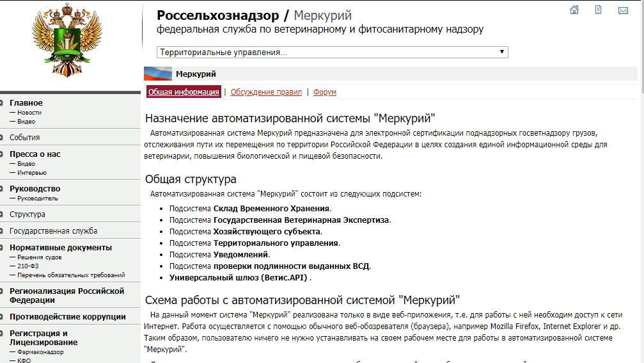Click the Россельхознадзор header title
The image size is (644, 363).
pyautogui.click(x=217, y=15)
